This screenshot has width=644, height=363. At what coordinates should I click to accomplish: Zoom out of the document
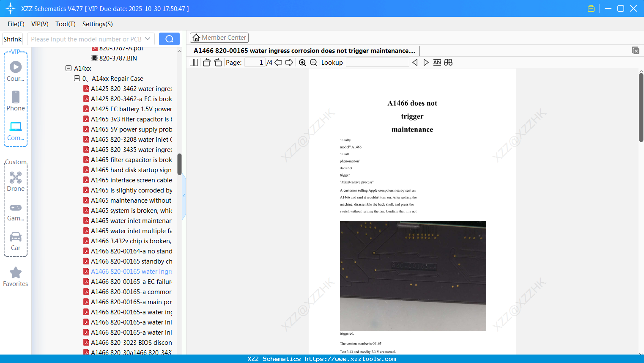point(313,63)
